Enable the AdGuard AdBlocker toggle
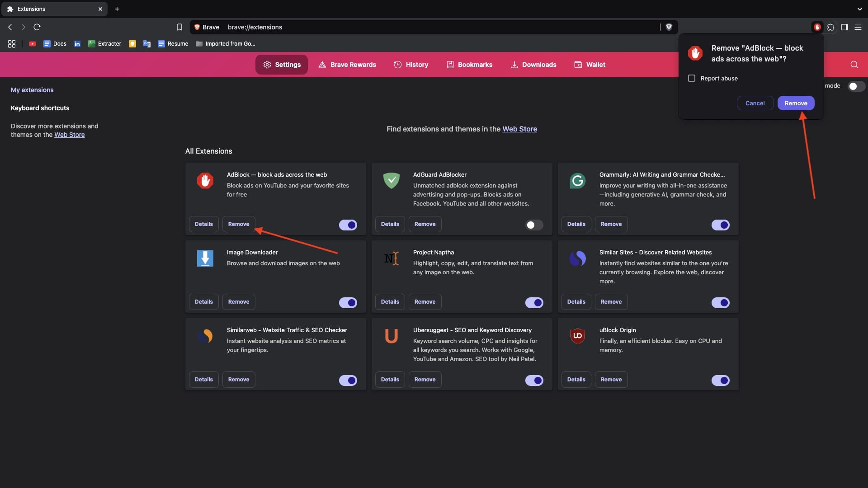868x488 pixels. tap(534, 225)
